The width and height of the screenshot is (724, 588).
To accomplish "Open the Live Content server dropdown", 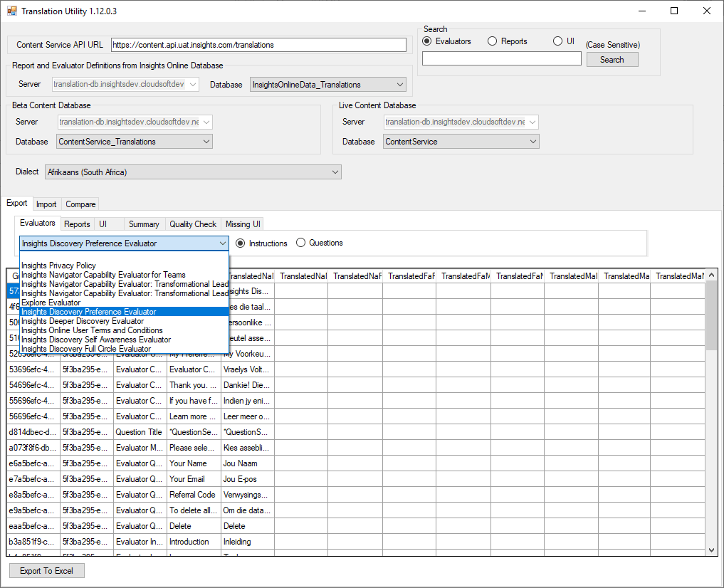I will 532,122.
